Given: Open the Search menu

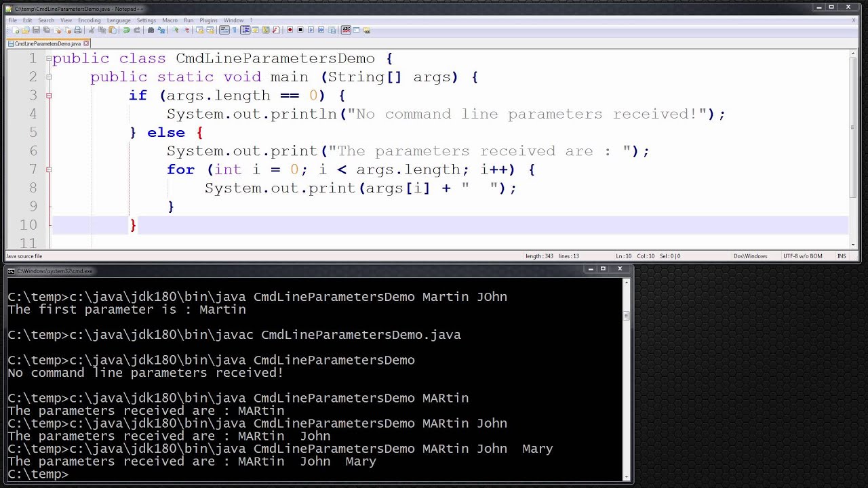Looking at the screenshot, I should (x=46, y=20).
